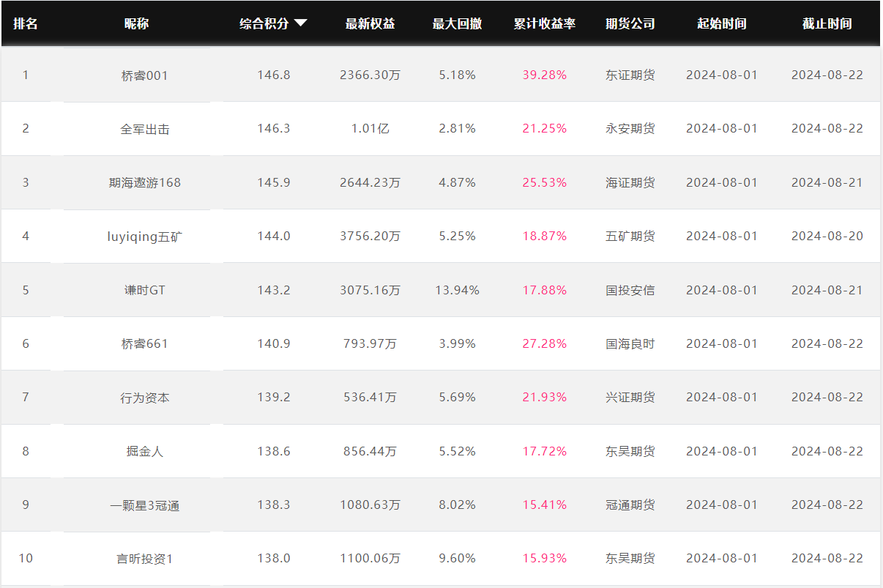Click equity value 2644.23万
Screen dimensions: 883x588
click(370, 182)
